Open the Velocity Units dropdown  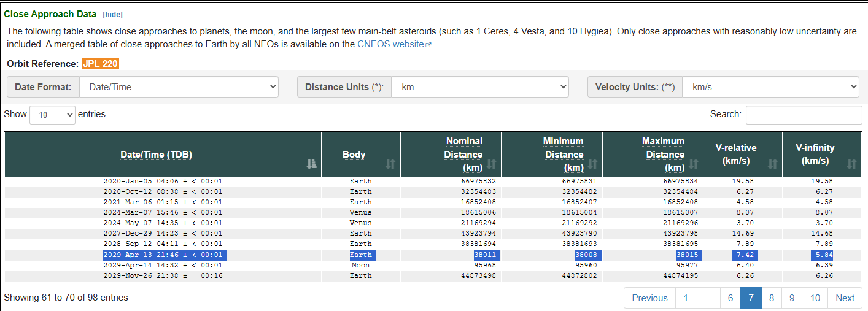click(770, 86)
